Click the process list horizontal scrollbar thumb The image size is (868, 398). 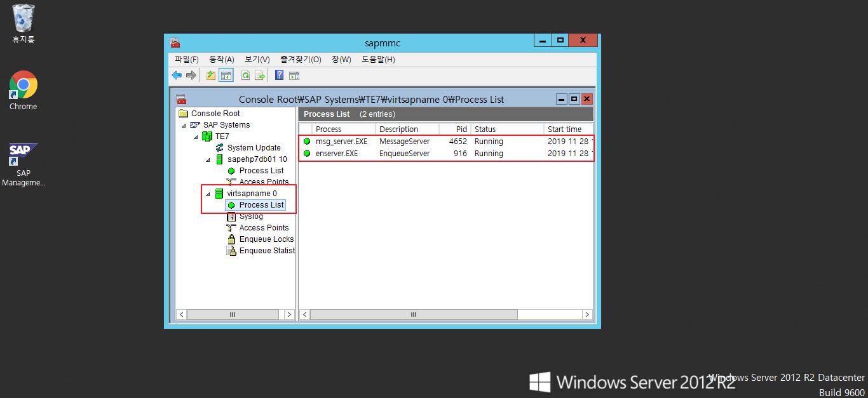click(414, 314)
